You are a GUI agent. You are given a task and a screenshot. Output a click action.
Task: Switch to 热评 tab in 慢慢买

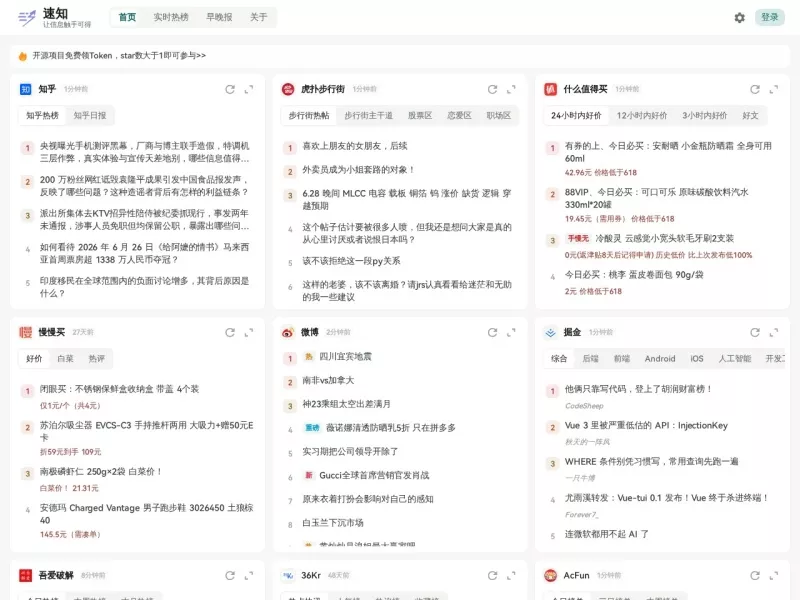(96, 359)
